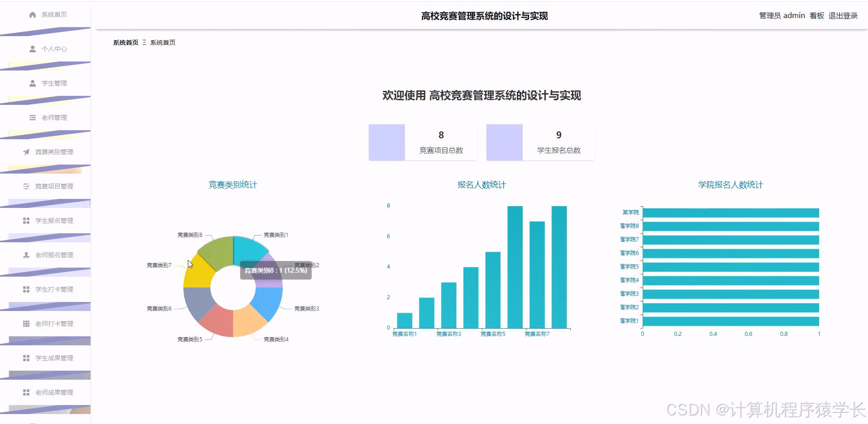The image size is (868, 424).
Task: Click 退出登录 to log out
Action: coord(843,16)
